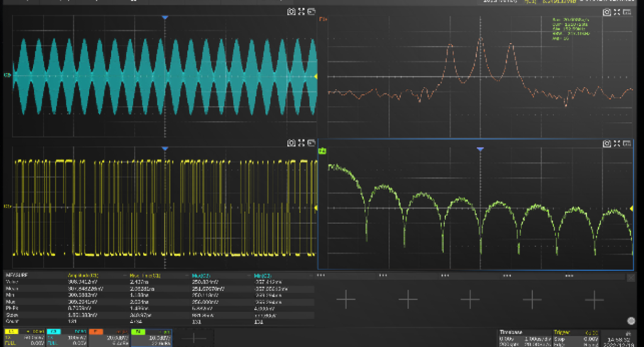644x347 pixels.
Task: Open the Timebase settings box
Action: pyautogui.click(x=523, y=337)
